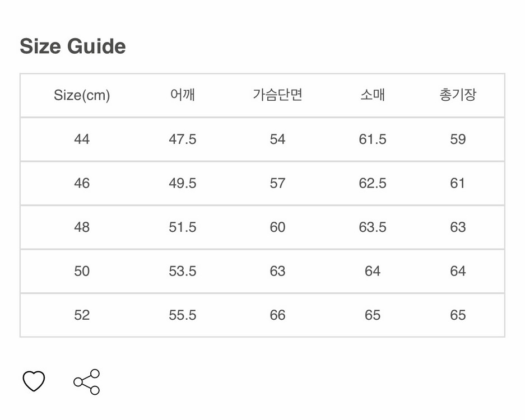Screen dimensions: 525x420
Task: Select size 52 row label
Action: [82, 315]
